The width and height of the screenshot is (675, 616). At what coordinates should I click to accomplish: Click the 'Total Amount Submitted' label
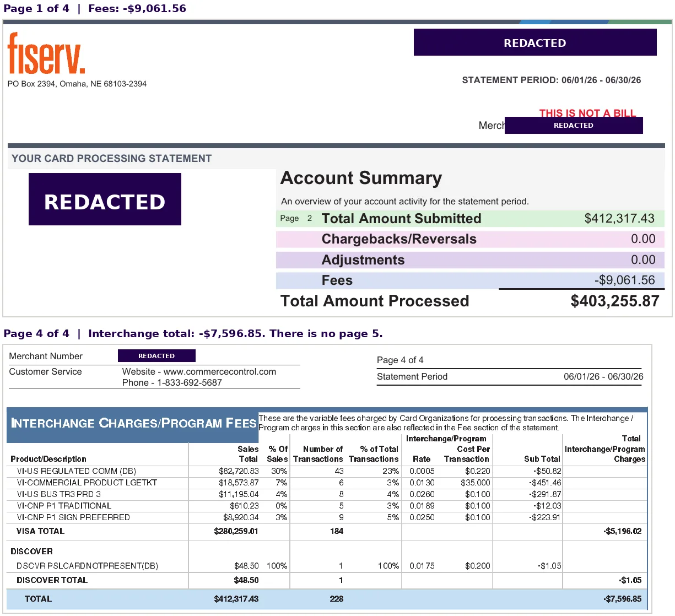coord(401,219)
